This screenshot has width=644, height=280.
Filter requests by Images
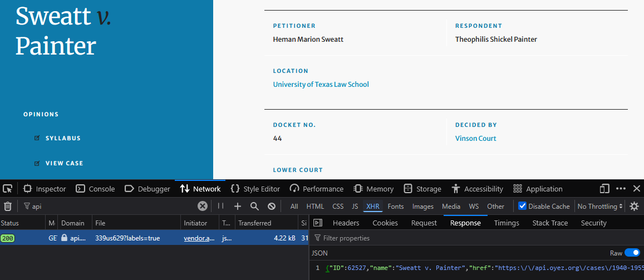point(423,207)
